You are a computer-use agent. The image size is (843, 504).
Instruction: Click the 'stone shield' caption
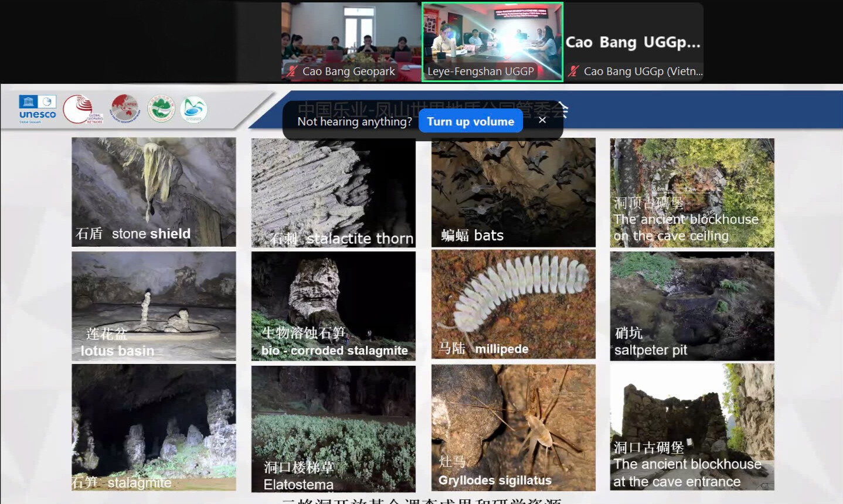point(151,234)
